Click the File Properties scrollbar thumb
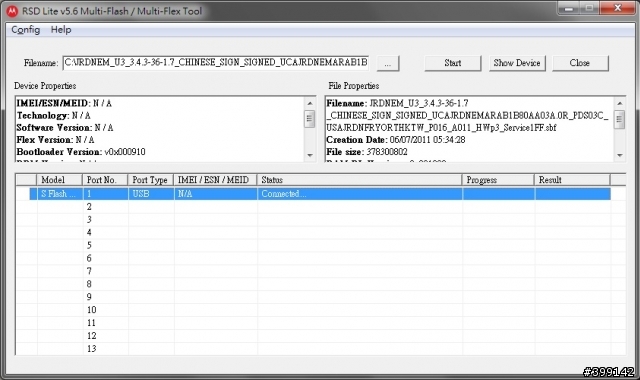The width and height of the screenshot is (640, 380). pyautogui.click(x=620, y=119)
